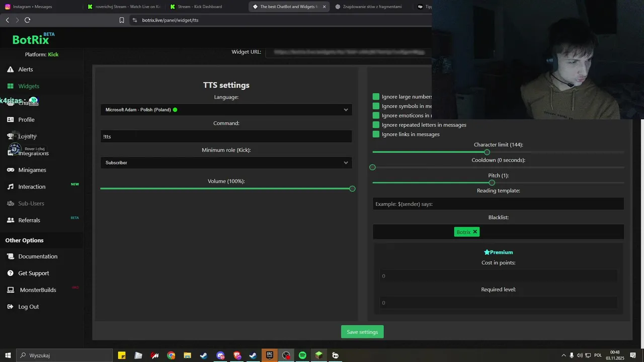Switch to Stream Kick Dashboard tab
The image size is (644, 362).
coord(206,7)
